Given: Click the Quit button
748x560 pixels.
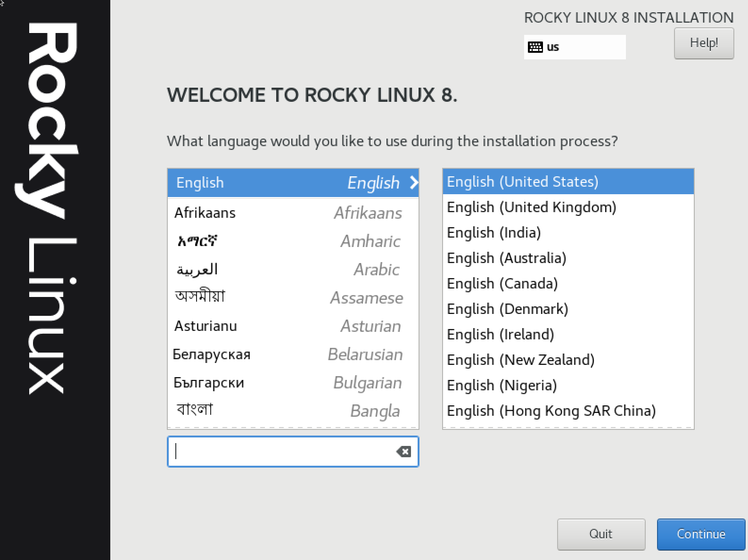Looking at the screenshot, I should pyautogui.click(x=601, y=534).
